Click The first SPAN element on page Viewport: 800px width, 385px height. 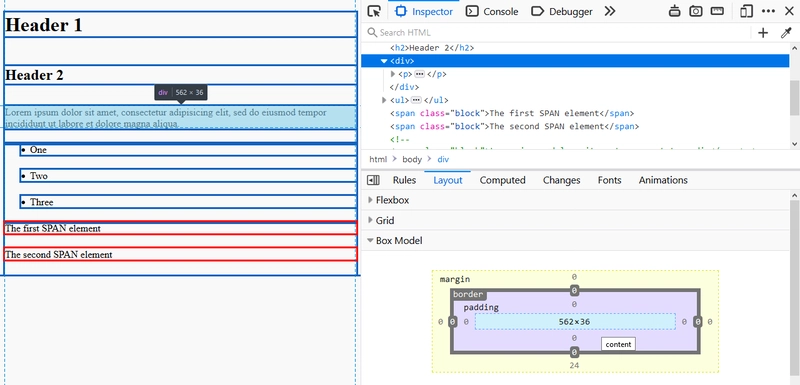(53, 228)
